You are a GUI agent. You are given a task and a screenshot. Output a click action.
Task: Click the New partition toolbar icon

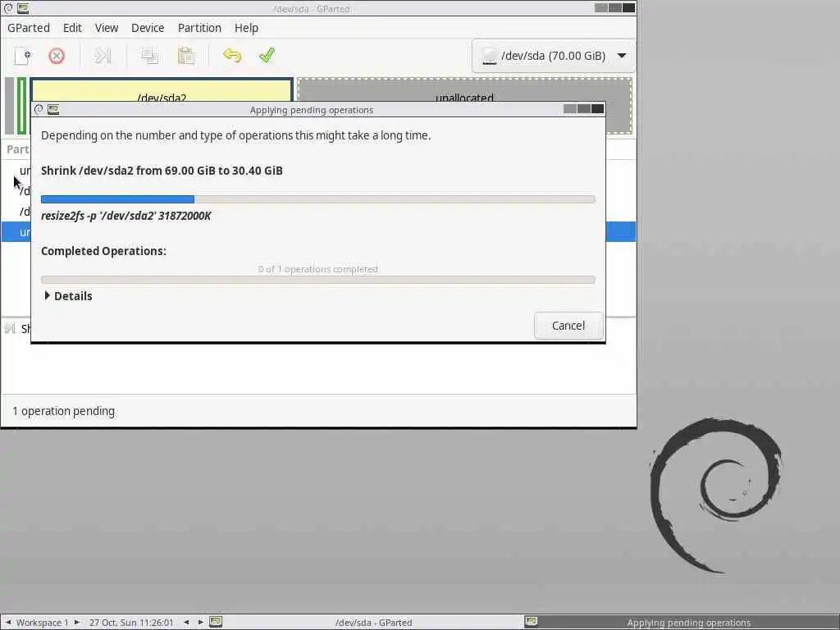click(x=22, y=56)
